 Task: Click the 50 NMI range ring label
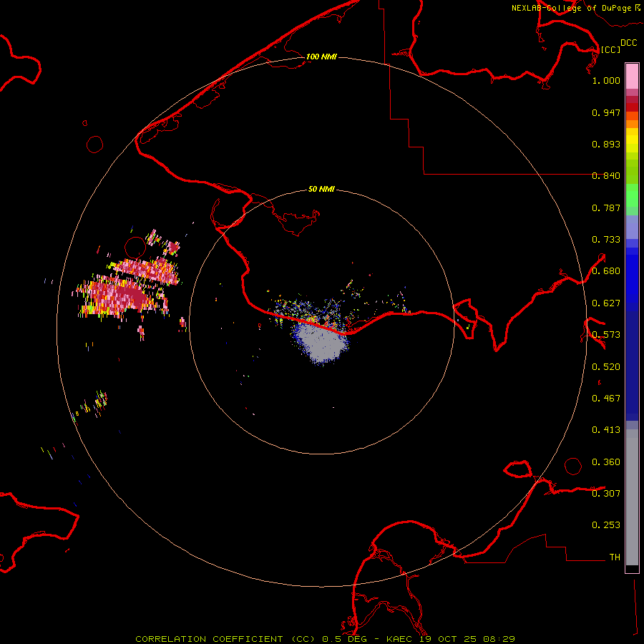tap(321, 189)
